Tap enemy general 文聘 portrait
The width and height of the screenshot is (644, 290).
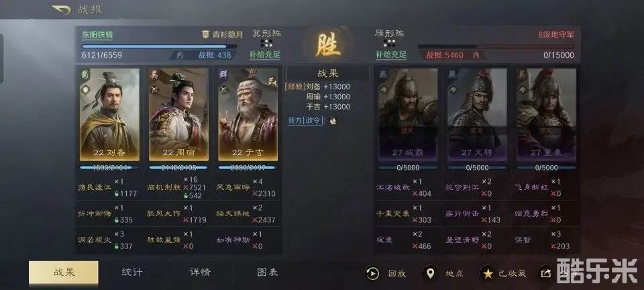pos(477,114)
